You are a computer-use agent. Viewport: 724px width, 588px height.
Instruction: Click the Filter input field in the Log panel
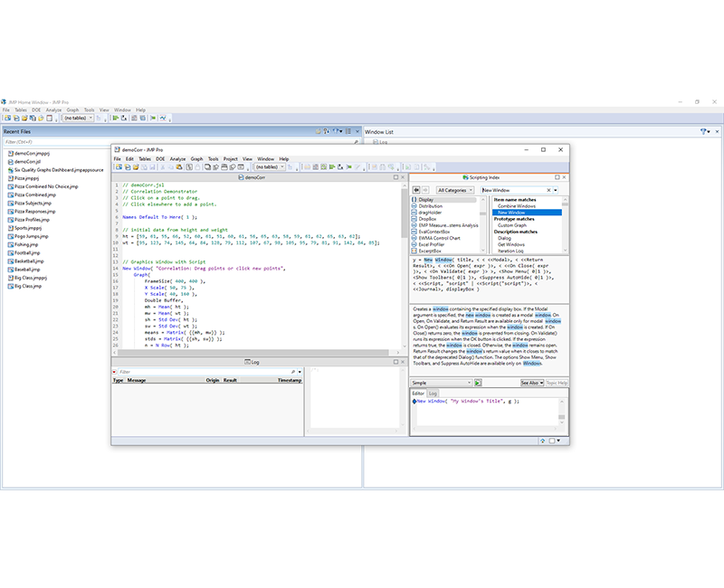click(181, 370)
